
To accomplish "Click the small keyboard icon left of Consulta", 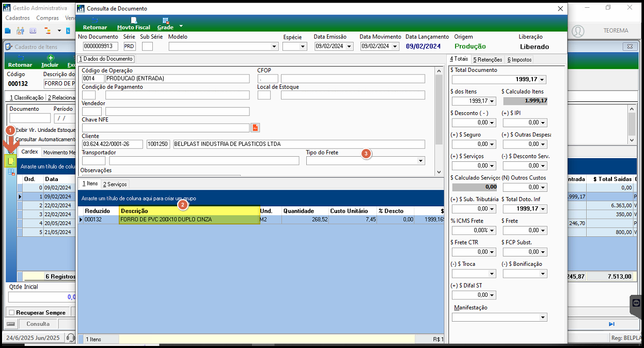I will 10,324.
